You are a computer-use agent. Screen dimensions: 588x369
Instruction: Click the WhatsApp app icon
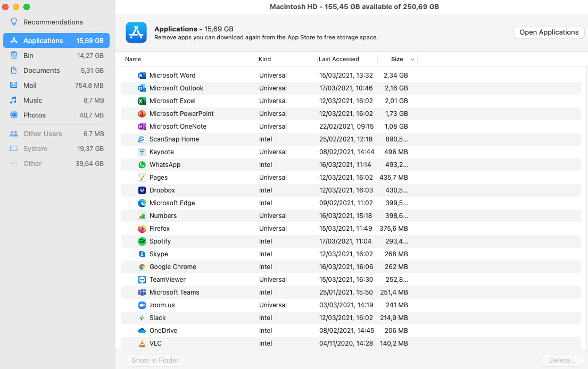click(x=142, y=164)
